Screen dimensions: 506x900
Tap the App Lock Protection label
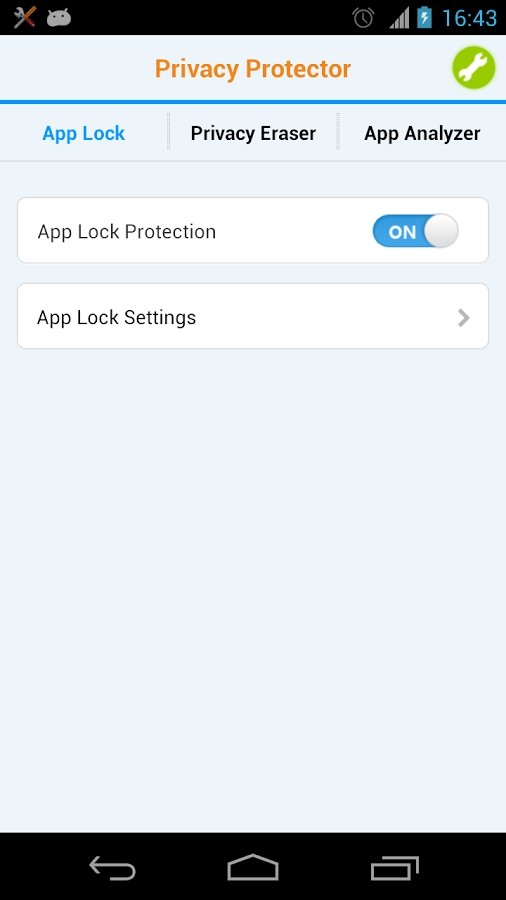(127, 232)
